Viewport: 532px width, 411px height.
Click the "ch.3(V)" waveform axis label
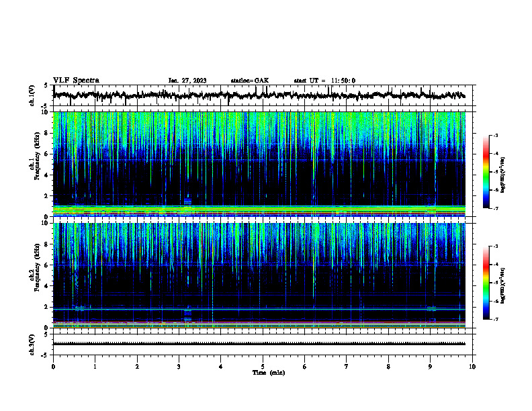click(x=32, y=345)
